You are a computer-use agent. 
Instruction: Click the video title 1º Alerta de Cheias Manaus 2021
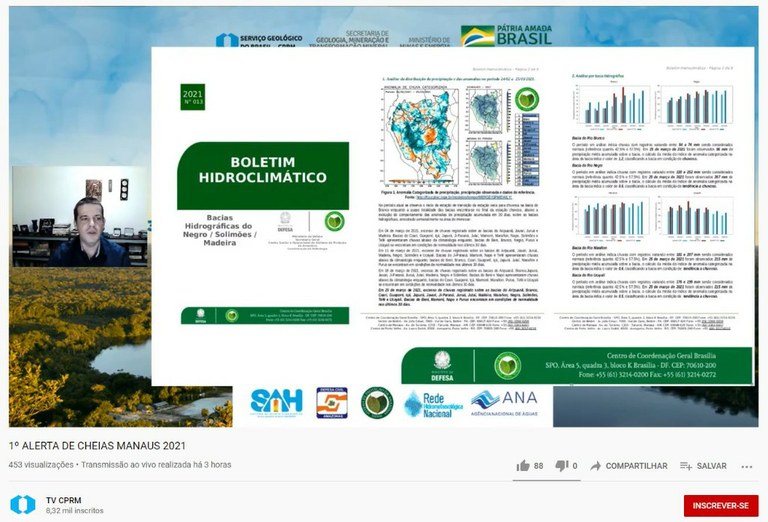[97, 446]
